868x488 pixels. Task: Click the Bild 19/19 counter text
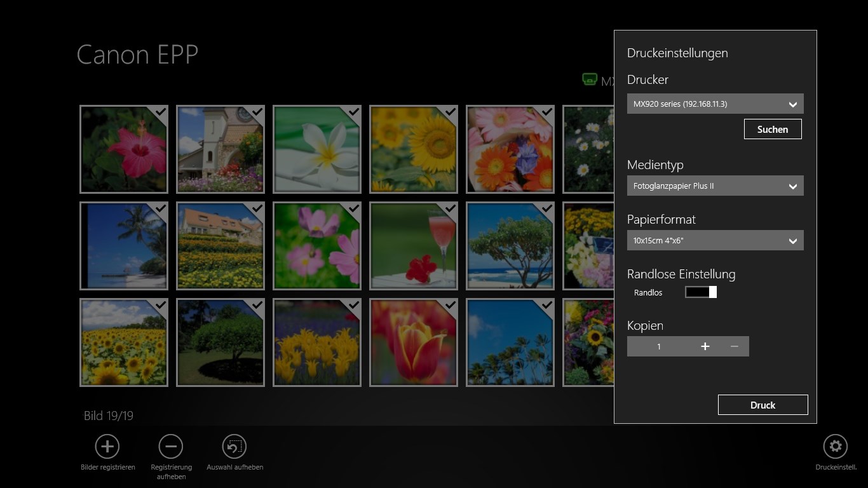109,416
